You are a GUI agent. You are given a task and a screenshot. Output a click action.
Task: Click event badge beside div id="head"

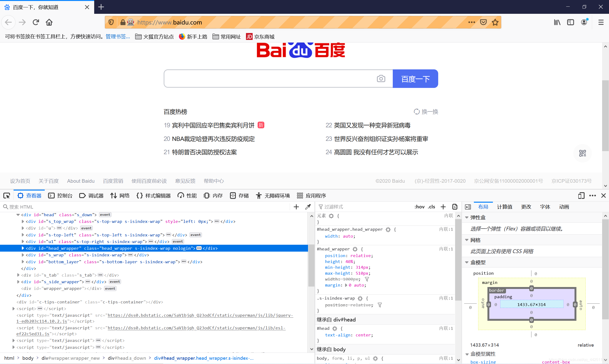pos(105,215)
